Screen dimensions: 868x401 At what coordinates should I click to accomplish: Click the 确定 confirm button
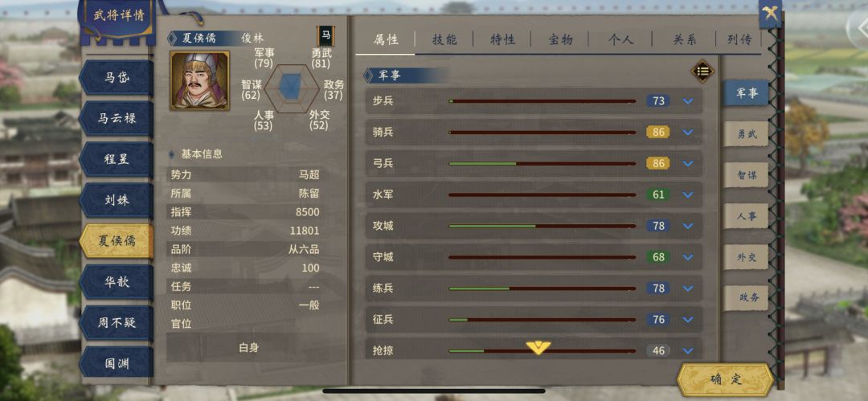click(x=725, y=380)
